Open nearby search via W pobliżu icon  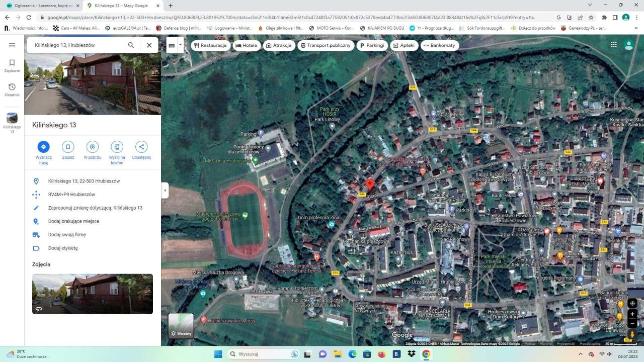pyautogui.click(x=92, y=147)
